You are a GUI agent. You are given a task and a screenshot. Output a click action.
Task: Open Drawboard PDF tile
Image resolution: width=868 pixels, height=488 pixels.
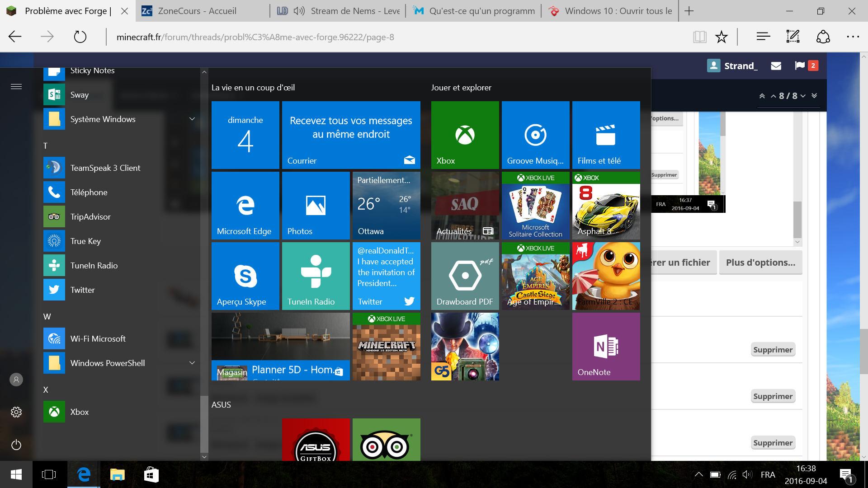point(465,276)
